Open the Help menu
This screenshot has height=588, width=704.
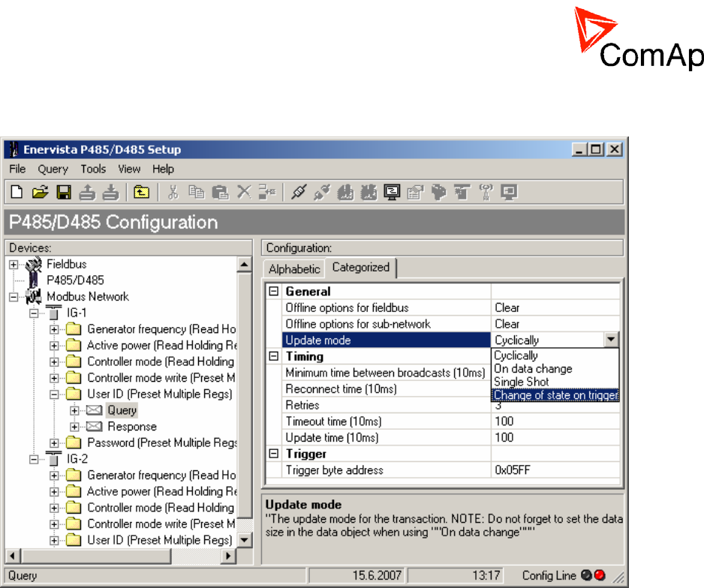[163, 169]
